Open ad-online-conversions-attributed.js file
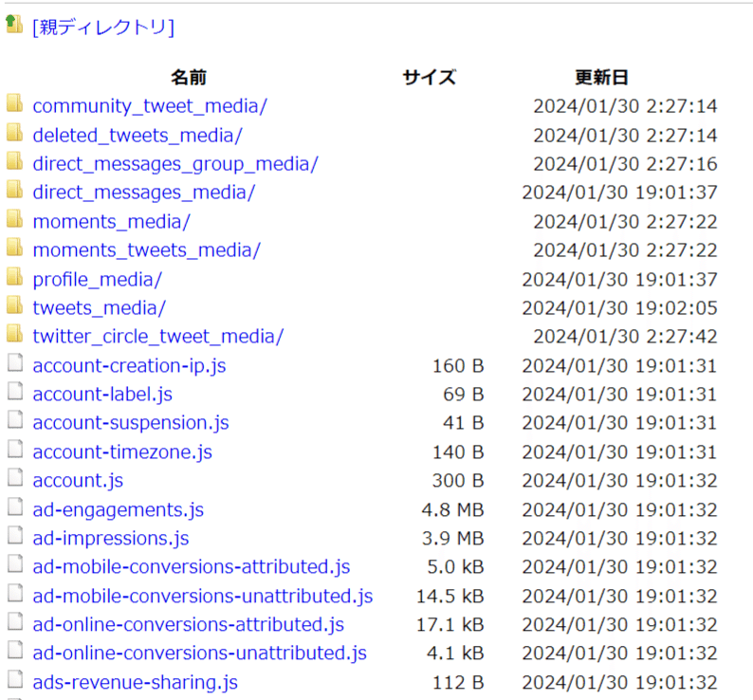The width and height of the screenshot is (753, 700). [x=188, y=624]
